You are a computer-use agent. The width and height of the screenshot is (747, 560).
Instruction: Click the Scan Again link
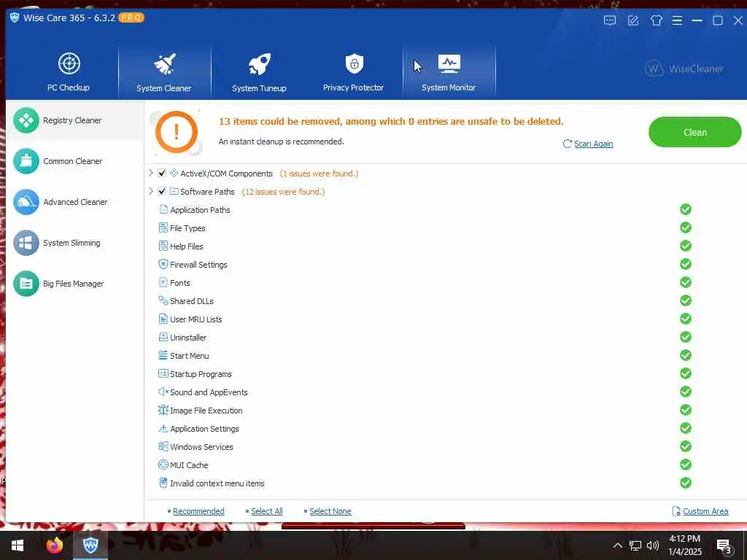pos(593,144)
